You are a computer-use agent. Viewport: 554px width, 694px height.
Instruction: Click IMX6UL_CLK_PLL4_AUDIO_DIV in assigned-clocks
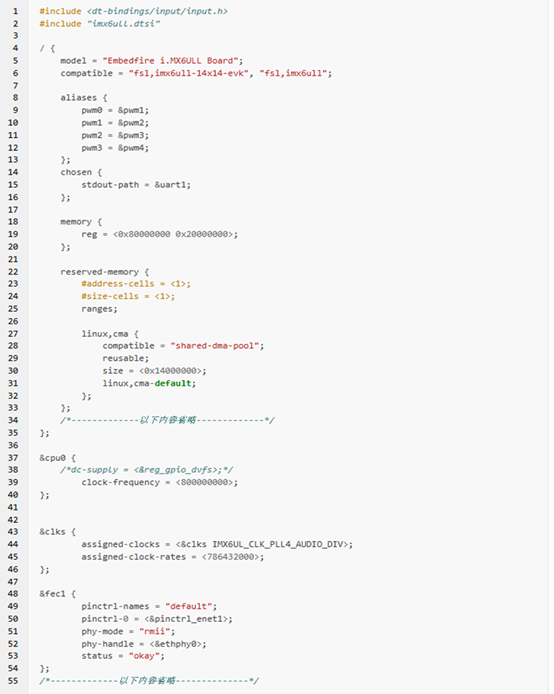pos(277,544)
